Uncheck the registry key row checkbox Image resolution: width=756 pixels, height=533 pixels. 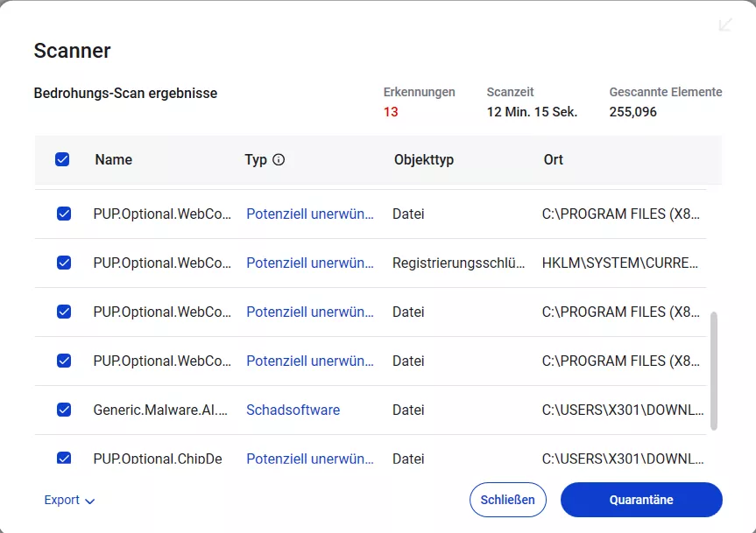click(x=64, y=263)
